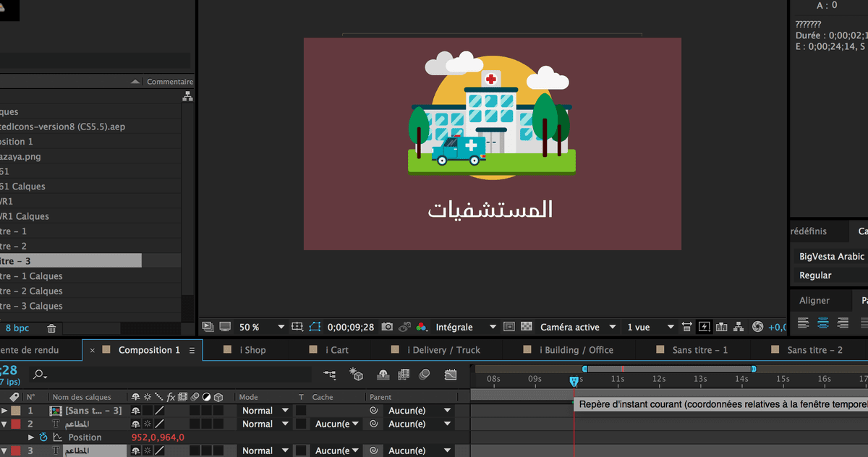Open the composition mini-flowchart icon in timeline
Viewport: 868px width, 457px height.
[x=330, y=375]
